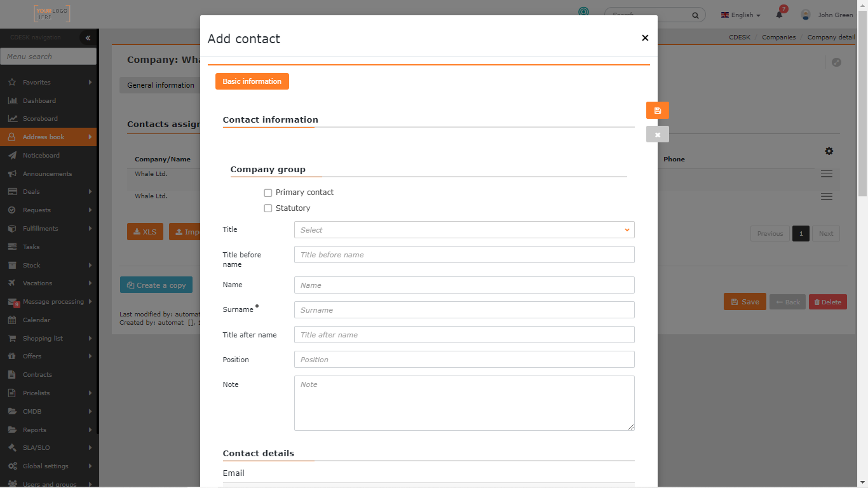This screenshot has width=868, height=488.
Task: Focus the Note text area
Action: (x=465, y=403)
